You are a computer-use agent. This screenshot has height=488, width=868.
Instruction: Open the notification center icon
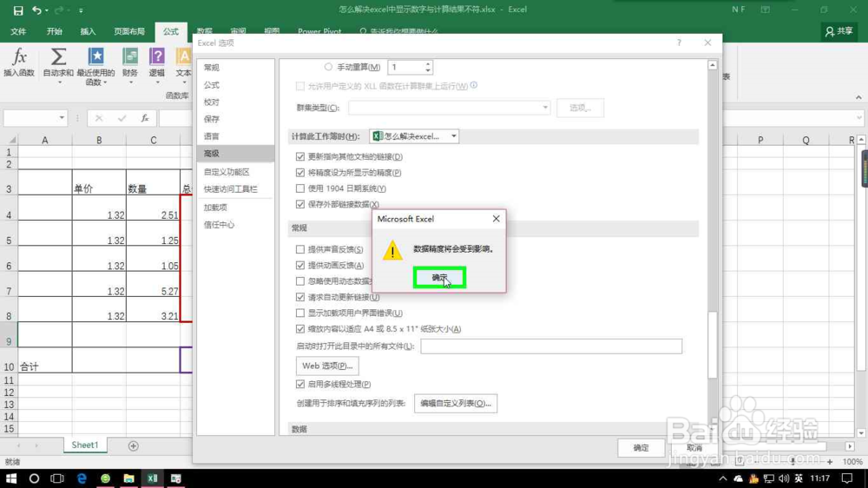(847, 478)
